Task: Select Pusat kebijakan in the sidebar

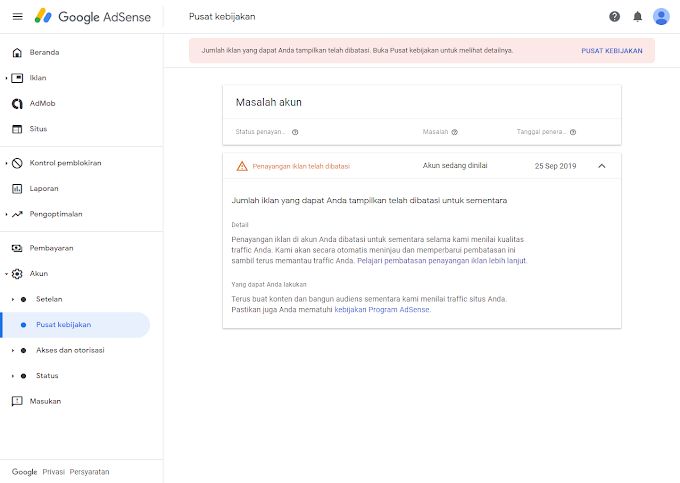Action: 75,325
